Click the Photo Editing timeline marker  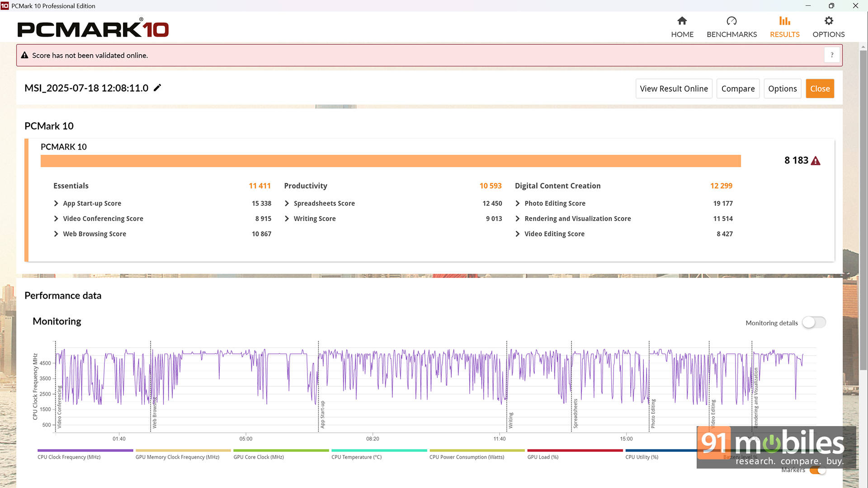click(x=653, y=413)
